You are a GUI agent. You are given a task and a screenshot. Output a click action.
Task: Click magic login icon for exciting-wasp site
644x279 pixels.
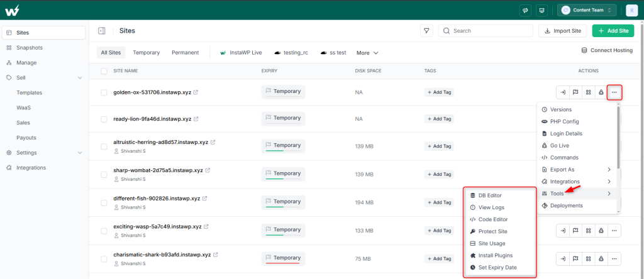click(x=563, y=231)
